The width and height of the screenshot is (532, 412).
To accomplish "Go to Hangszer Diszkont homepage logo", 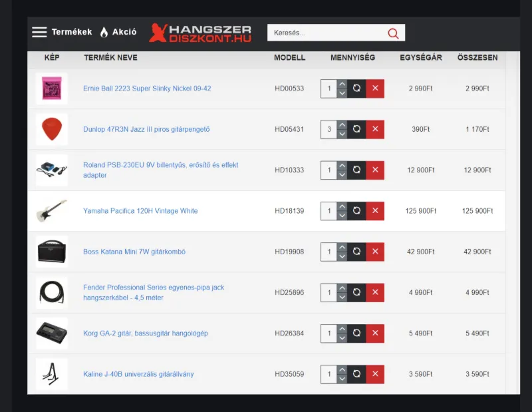I will (x=200, y=33).
